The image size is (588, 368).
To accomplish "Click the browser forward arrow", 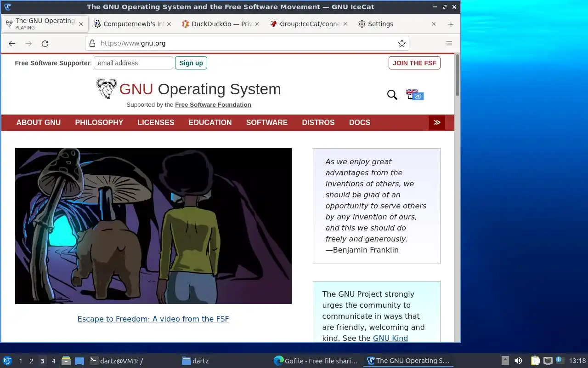I will [x=28, y=43].
